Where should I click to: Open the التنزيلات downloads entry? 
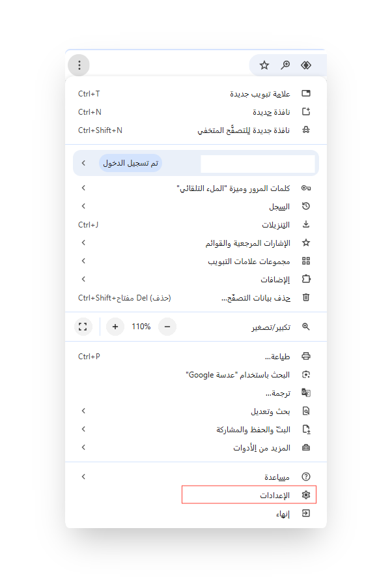point(276,225)
